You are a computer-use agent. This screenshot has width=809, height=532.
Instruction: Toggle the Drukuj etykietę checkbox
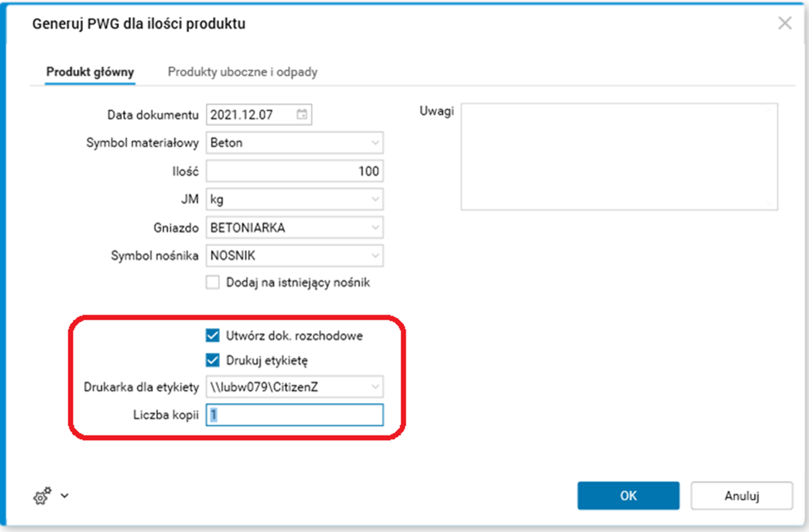click(213, 361)
